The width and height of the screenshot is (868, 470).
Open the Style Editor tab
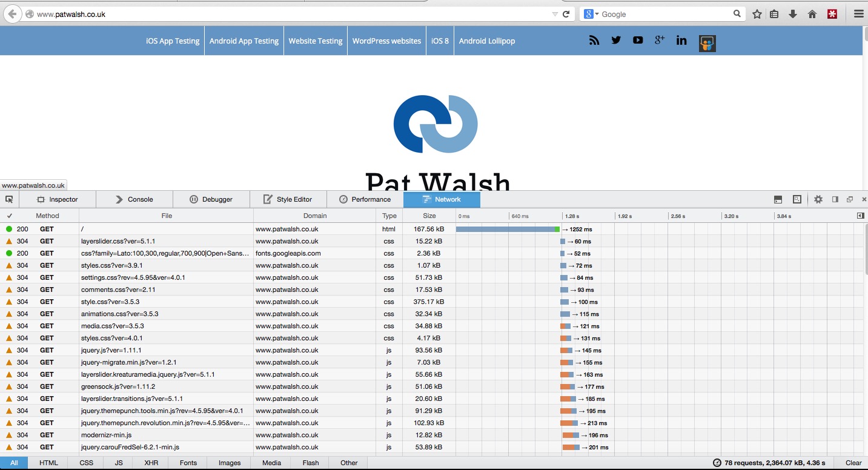point(288,199)
